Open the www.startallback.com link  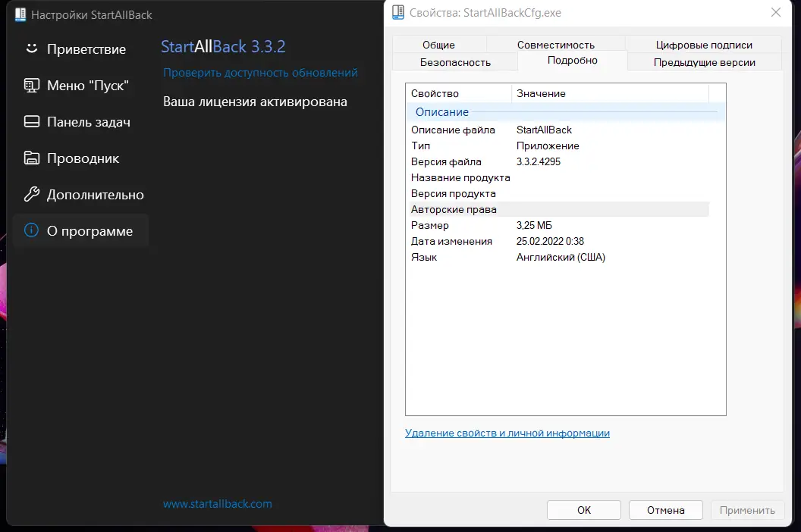[218, 503]
